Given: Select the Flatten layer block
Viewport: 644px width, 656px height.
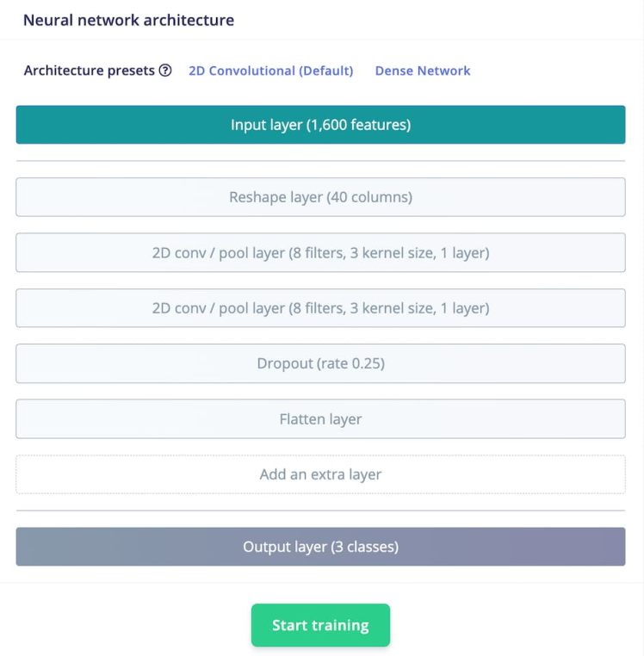Looking at the screenshot, I should click(x=320, y=419).
